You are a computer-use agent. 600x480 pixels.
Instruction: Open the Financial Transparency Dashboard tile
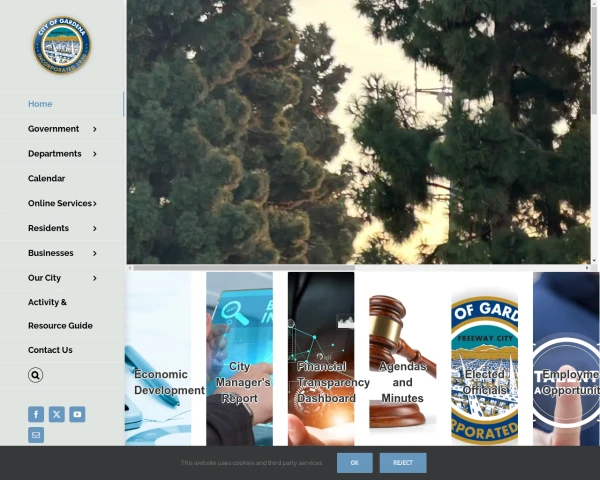[x=321, y=359]
